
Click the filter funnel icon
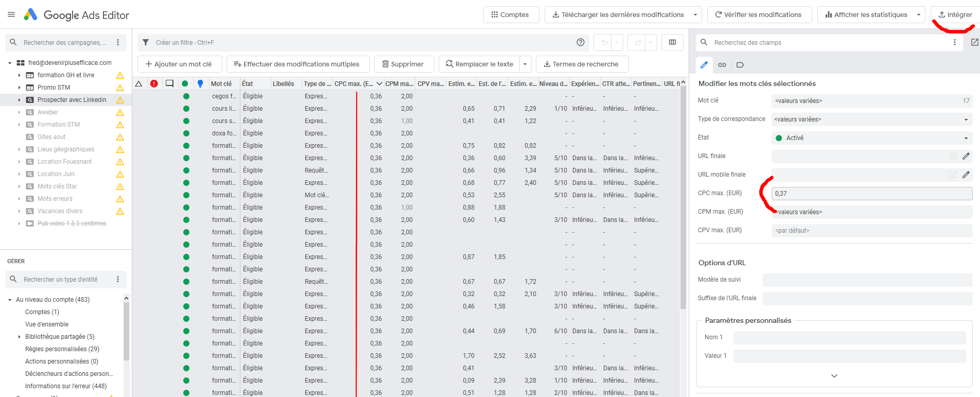coord(146,42)
